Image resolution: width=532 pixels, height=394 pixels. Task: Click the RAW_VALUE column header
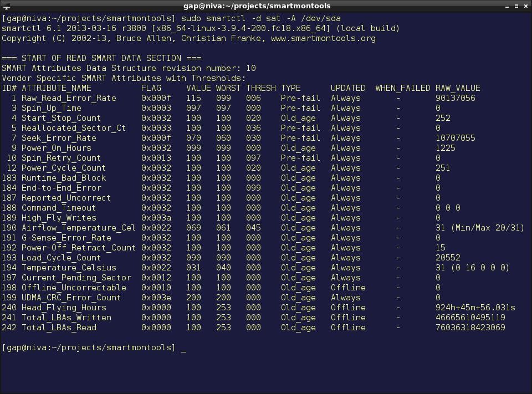(458, 88)
